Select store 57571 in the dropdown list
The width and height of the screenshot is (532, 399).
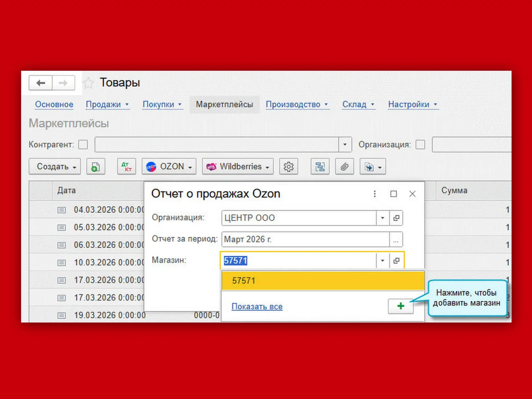click(323, 281)
